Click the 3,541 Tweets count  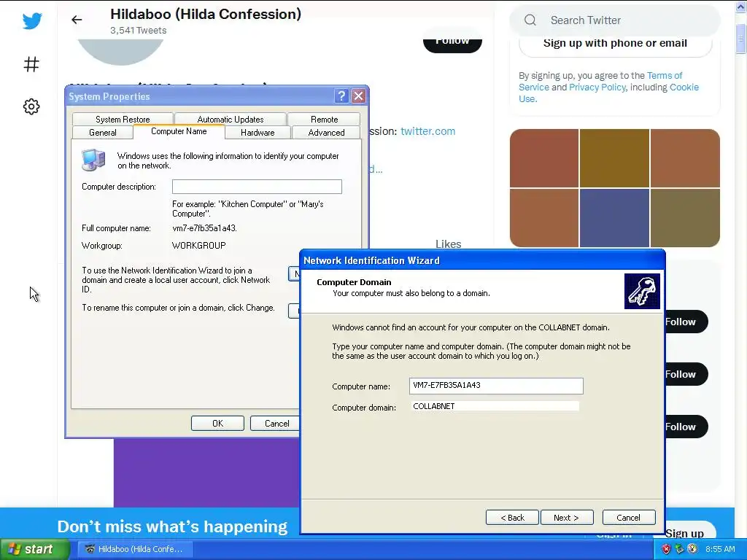coord(139,31)
